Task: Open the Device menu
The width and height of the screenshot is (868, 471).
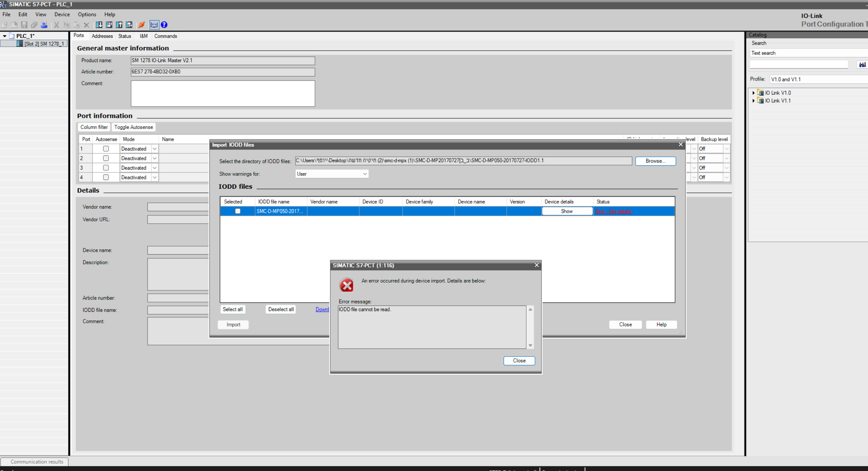Action: point(62,14)
